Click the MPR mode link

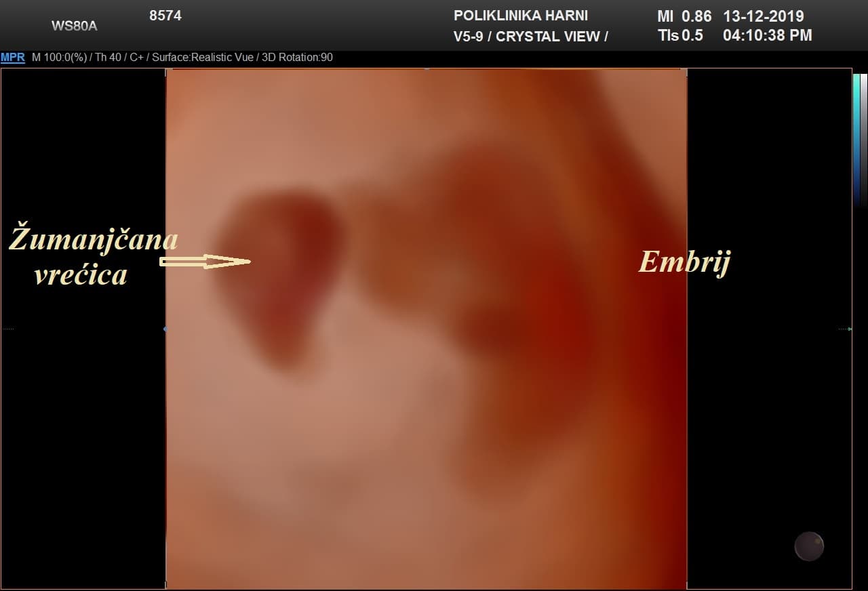[13, 58]
